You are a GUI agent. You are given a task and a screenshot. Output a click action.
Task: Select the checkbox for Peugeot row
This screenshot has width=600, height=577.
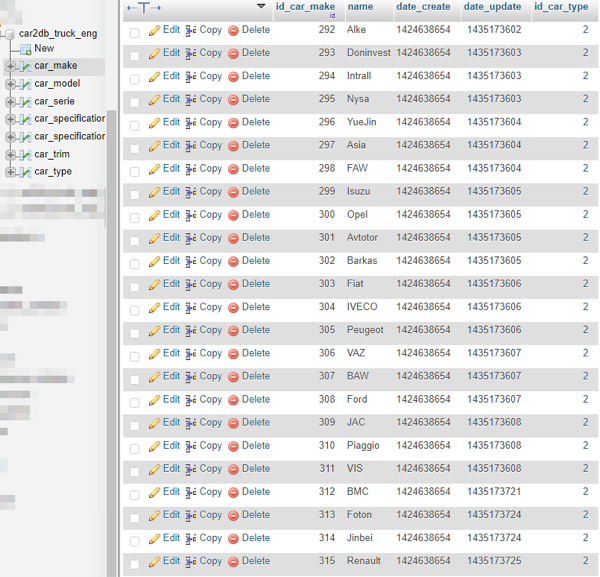click(x=135, y=333)
